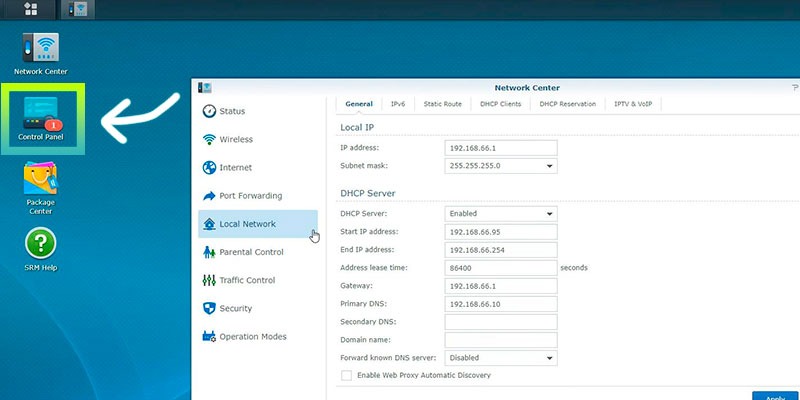This screenshot has width=800, height=400.
Task: Go to Port Forwarding section
Action: coord(258,196)
